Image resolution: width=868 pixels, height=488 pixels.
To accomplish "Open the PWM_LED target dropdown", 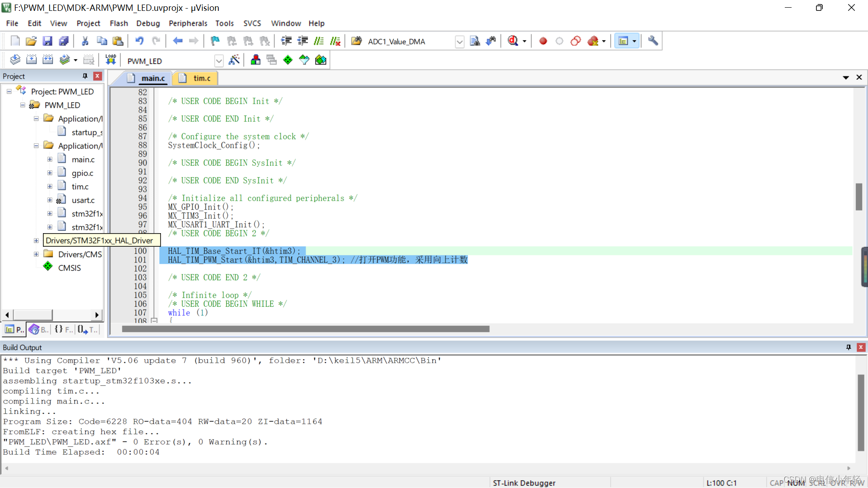I will [x=219, y=61].
